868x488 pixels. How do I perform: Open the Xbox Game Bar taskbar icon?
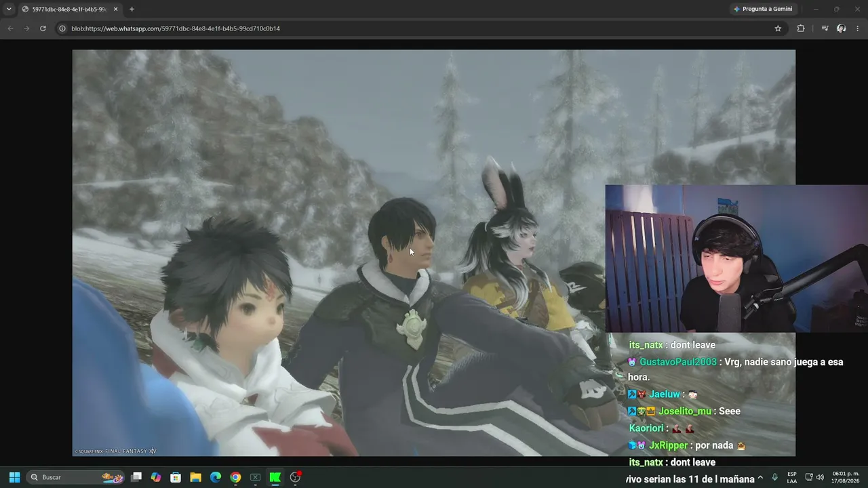pos(255,477)
